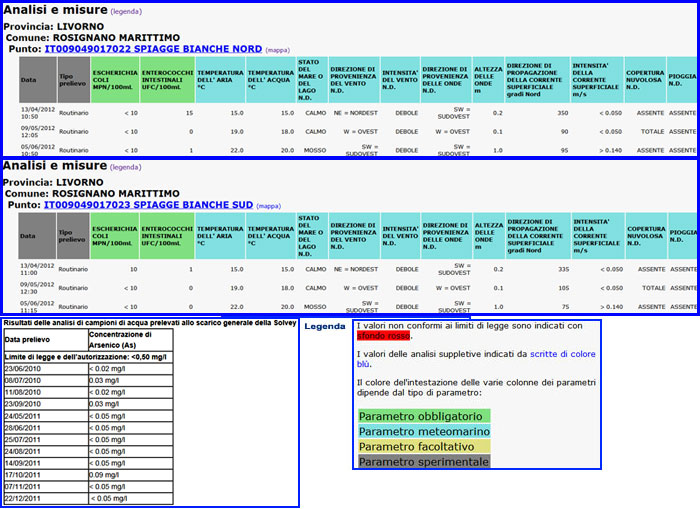Image resolution: width=700 pixels, height=509 pixels.
Task: Click the '> 0.140' current intensity in Sud table
Action: coord(612,307)
